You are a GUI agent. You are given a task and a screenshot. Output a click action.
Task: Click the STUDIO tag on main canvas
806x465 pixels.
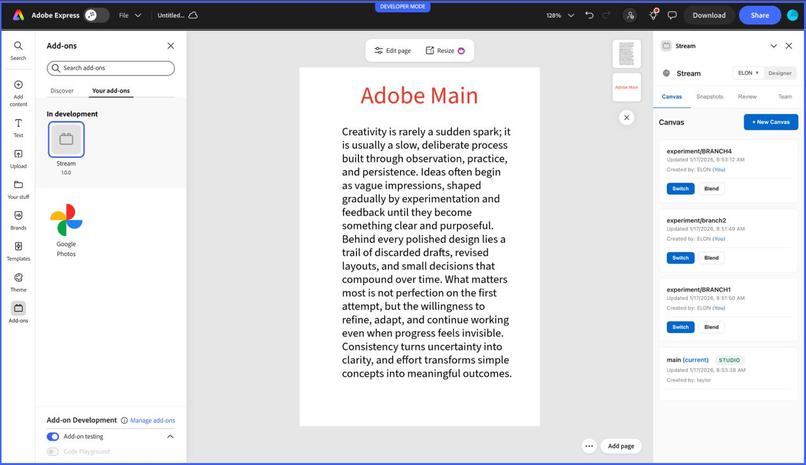(x=729, y=360)
